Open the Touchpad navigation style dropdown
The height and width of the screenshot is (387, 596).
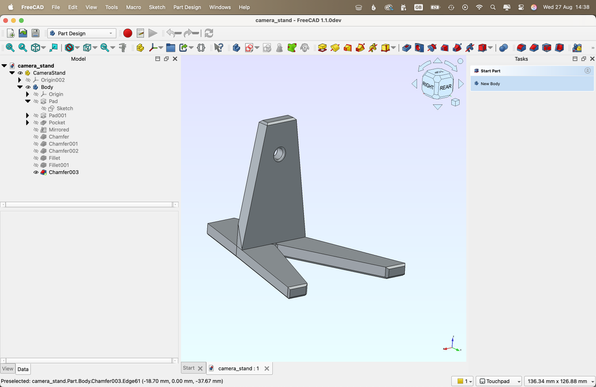pos(499,381)
